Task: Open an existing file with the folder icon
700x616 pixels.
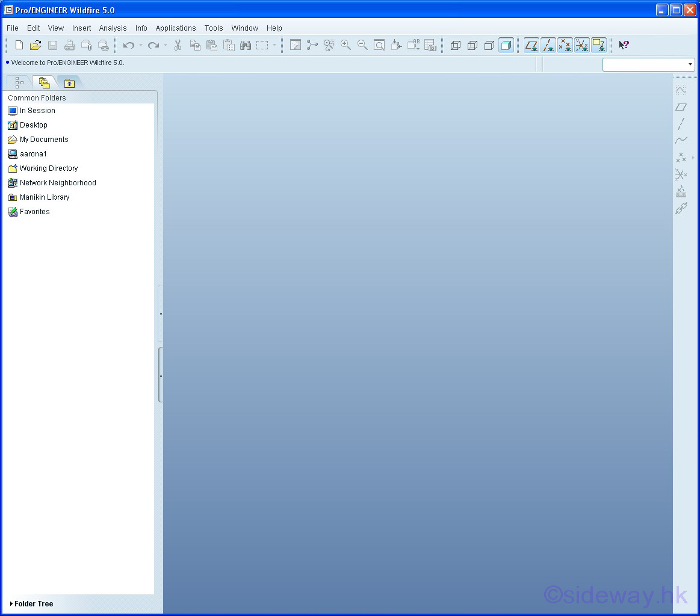Action: click(x=36, y=45)
